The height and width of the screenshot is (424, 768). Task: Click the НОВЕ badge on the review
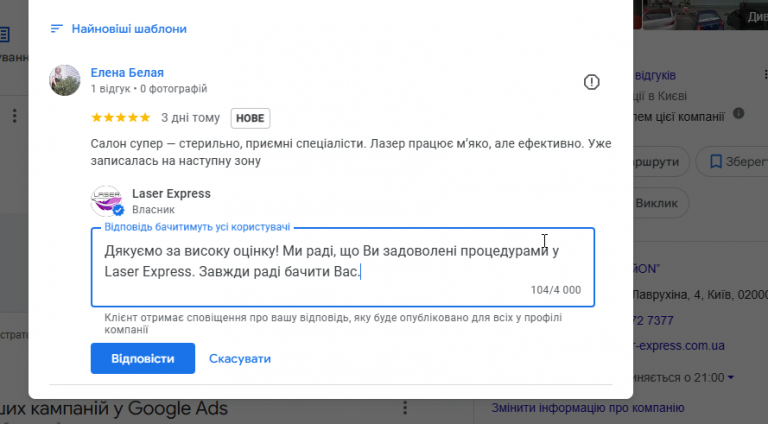pyautogui.click(x=250, y=118)
